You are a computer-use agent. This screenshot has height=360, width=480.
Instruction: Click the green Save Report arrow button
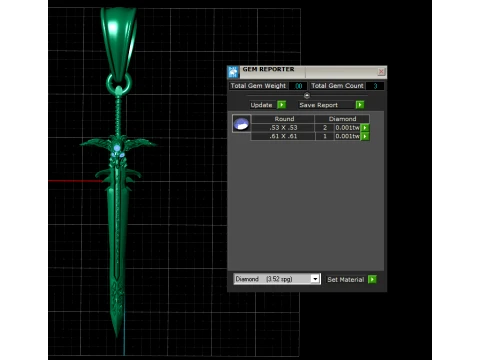click(360, 105)
